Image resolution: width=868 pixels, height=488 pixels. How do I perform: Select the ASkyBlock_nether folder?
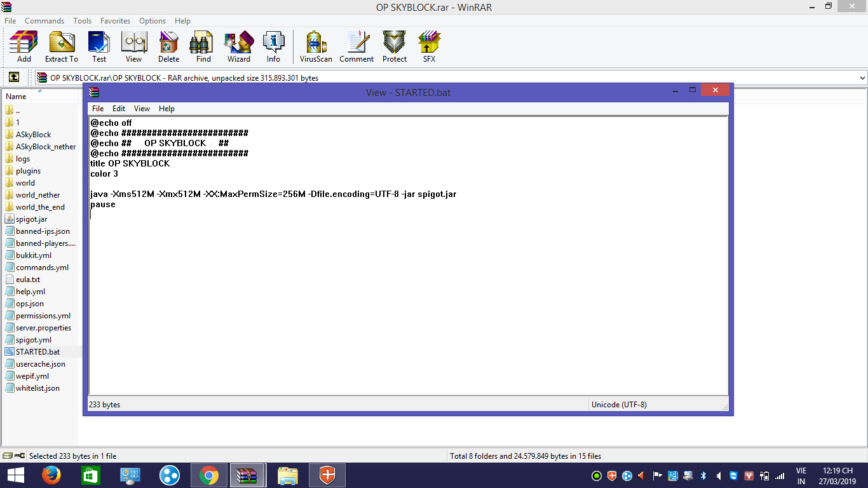[40, 147]
